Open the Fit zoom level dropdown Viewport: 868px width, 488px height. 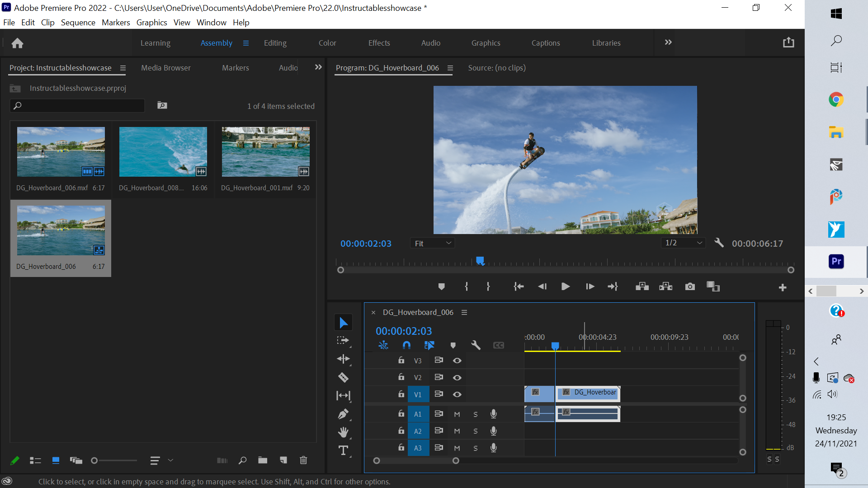[433, 243]
